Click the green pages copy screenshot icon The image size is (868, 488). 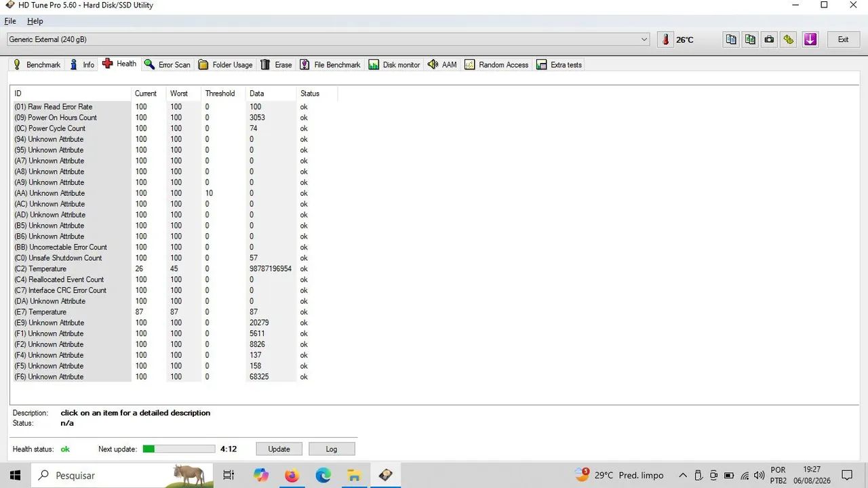tap(750, 39)
